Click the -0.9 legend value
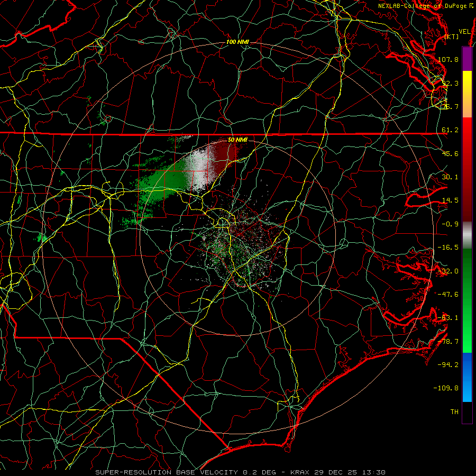 450,224
